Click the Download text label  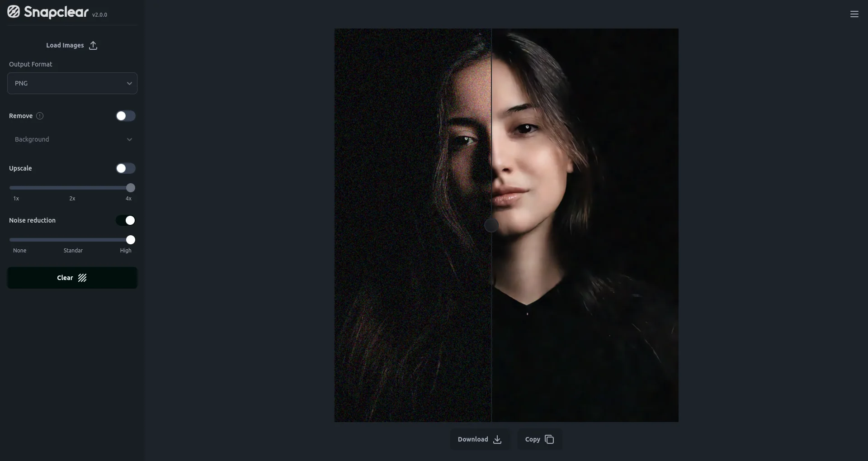click(x=472, y=439)
